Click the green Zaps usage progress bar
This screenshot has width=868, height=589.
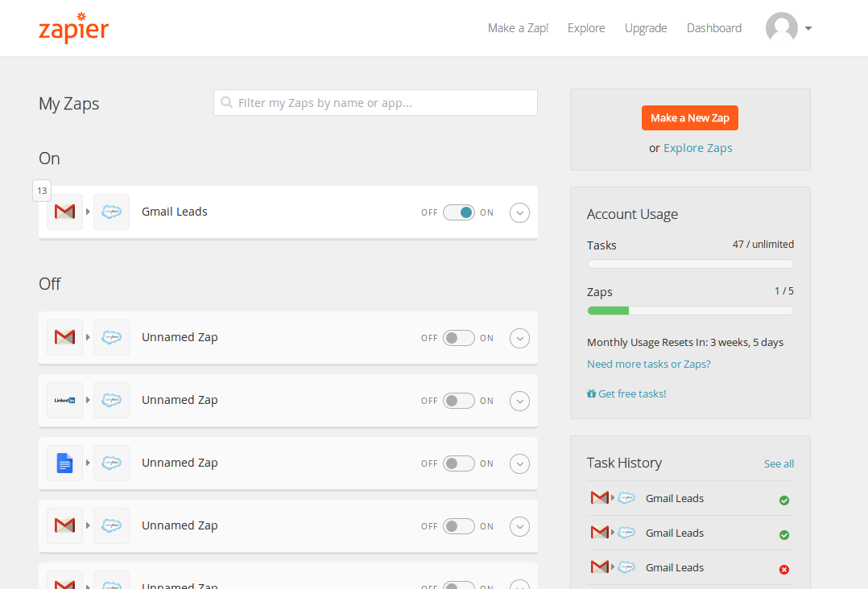pos(690,311)
